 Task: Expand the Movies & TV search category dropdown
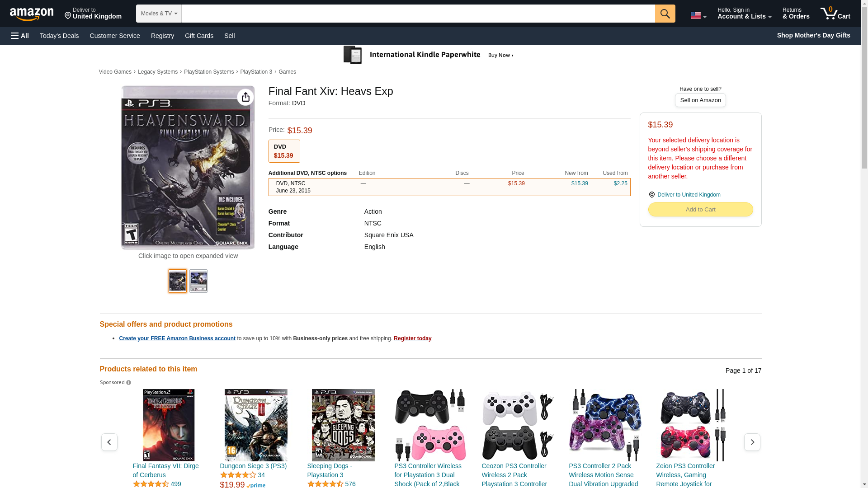(159, 14)
